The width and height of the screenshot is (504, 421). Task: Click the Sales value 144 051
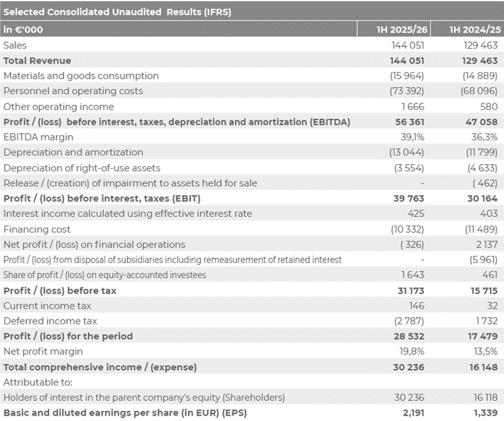[x=408, y=45]
